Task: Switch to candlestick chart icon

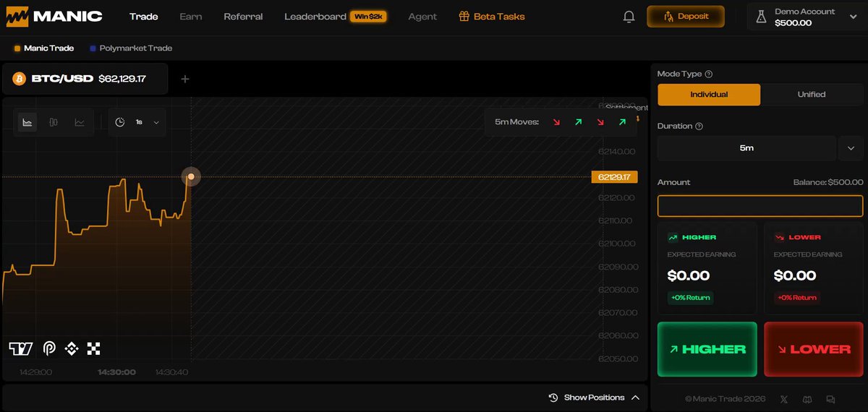Action: (54, 122)
